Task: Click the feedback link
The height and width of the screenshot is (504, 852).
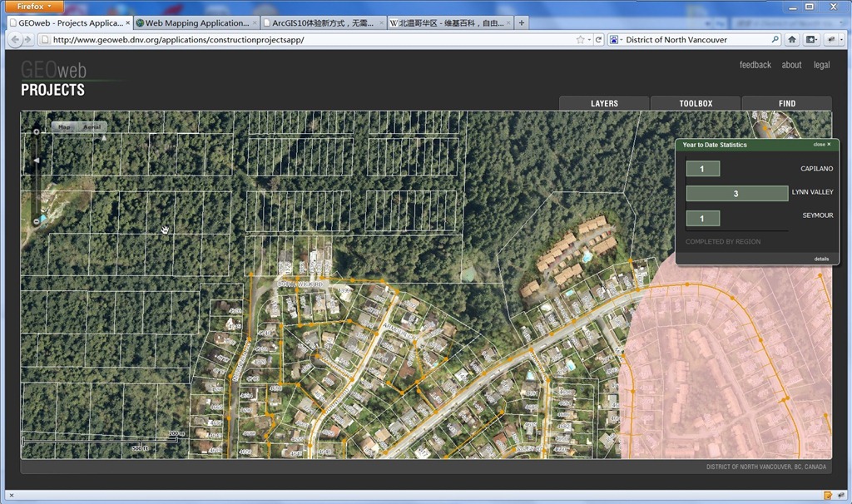Action: pyautogui.click(x=755, y=65)
